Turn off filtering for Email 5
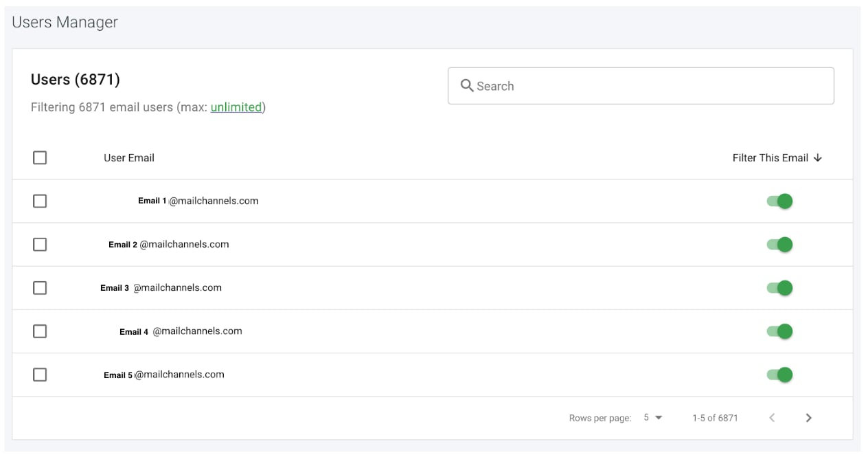This screenshot has height=455, width=868. click(779, 374)
